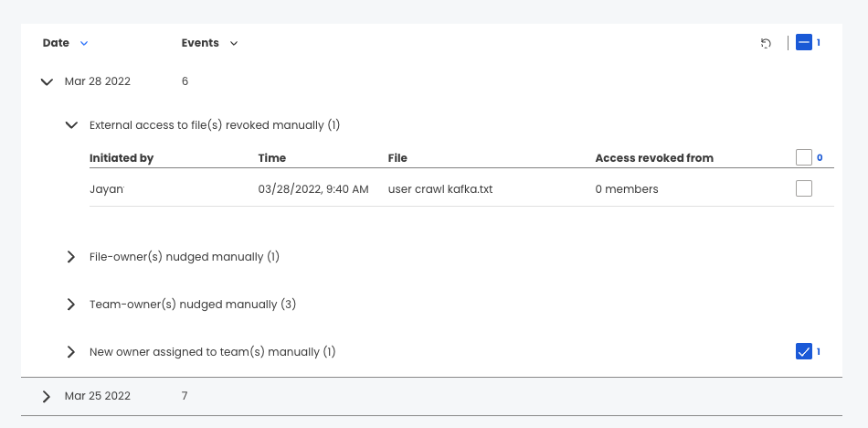Viewport: 868px width, 428px height.
Task: Open the user crawl kafka.txt file entry
Action: click(440, 189)
